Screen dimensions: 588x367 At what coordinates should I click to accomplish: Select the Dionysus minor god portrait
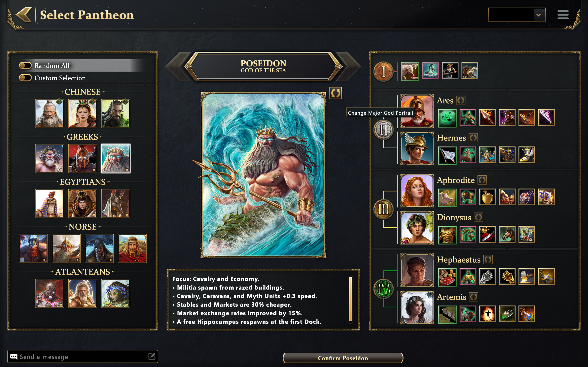click(x=417, y=228)
